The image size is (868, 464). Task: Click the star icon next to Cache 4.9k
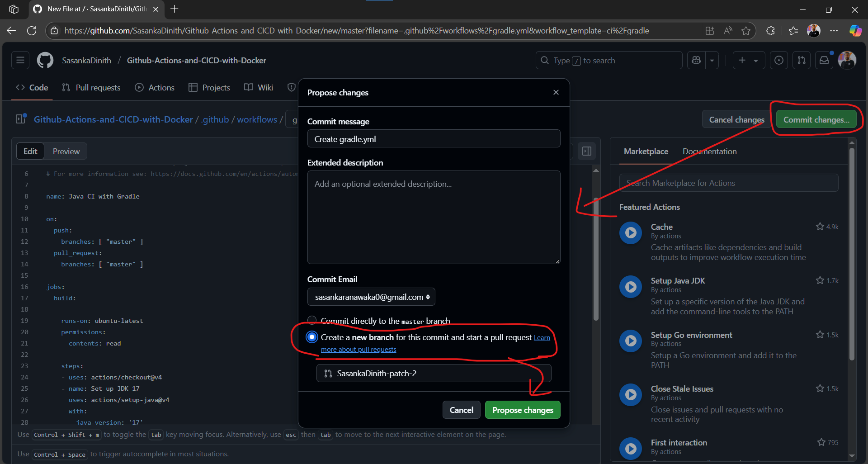click(820, 227)
